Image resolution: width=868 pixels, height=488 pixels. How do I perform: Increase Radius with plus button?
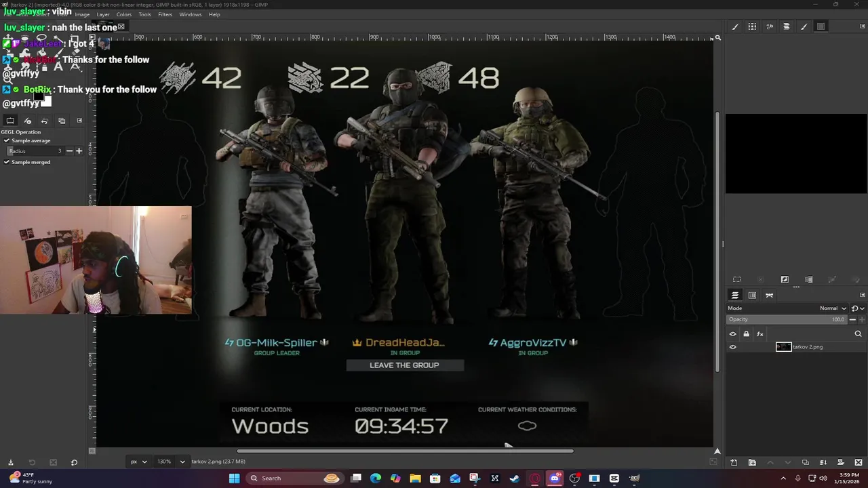coord(79,151)
